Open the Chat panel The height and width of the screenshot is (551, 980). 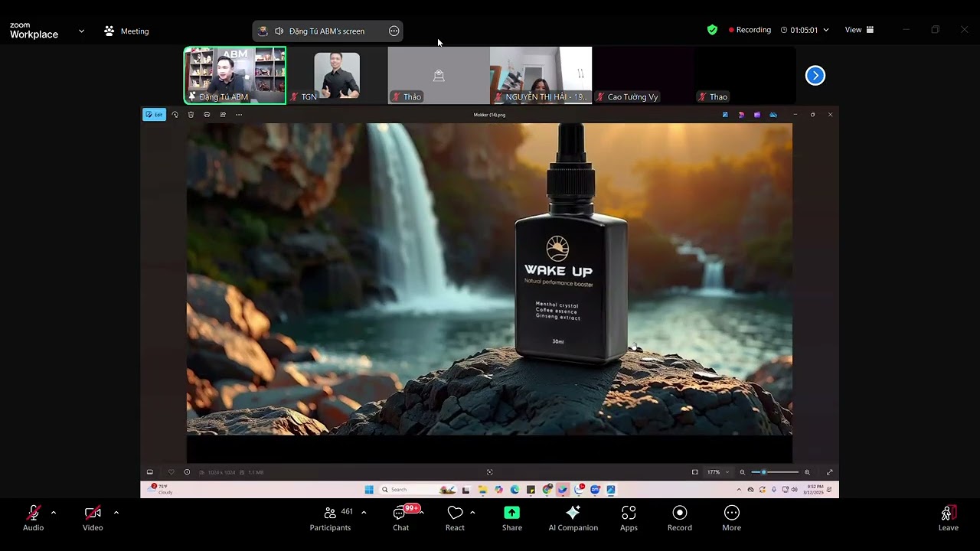click(x=400, y=517)
